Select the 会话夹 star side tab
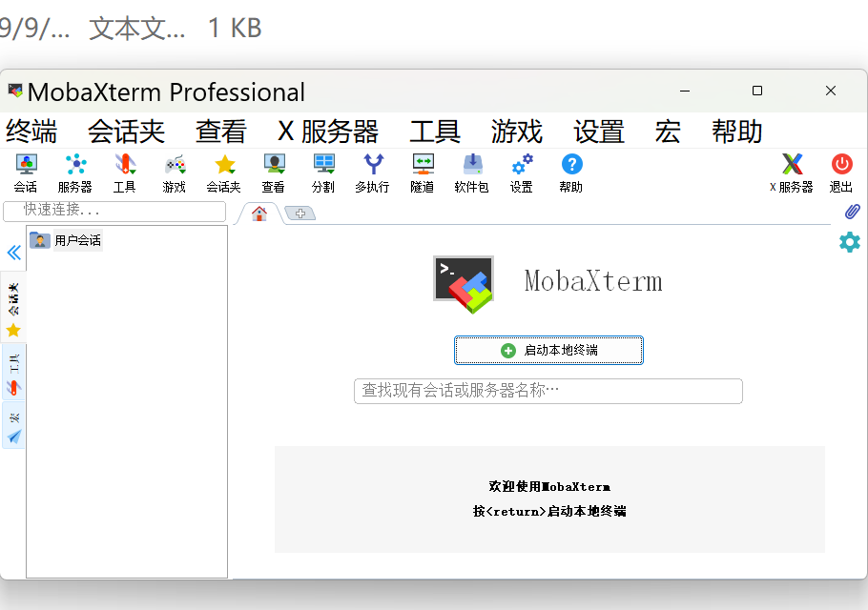 [x=13, y=309]
